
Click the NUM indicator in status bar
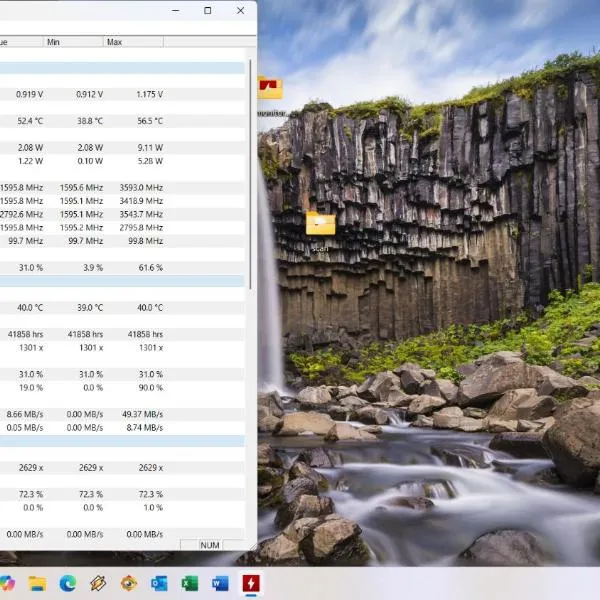coord(210,545)
